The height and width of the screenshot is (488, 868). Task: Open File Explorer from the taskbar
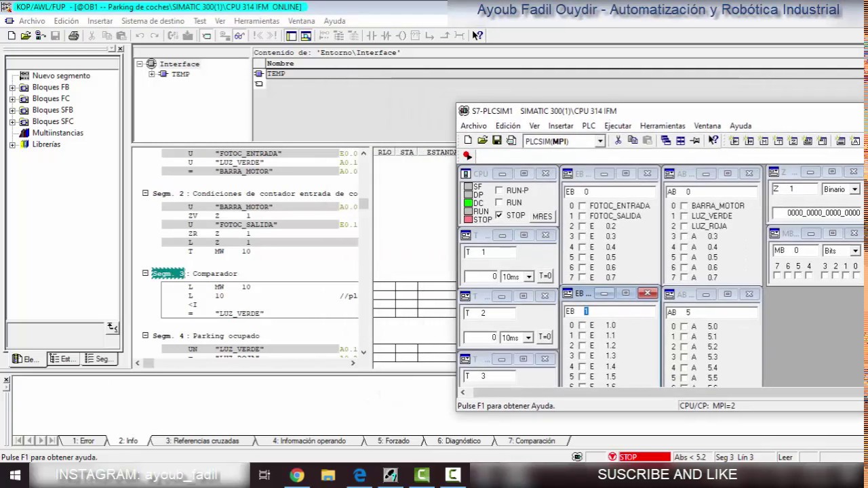(328, 475)
